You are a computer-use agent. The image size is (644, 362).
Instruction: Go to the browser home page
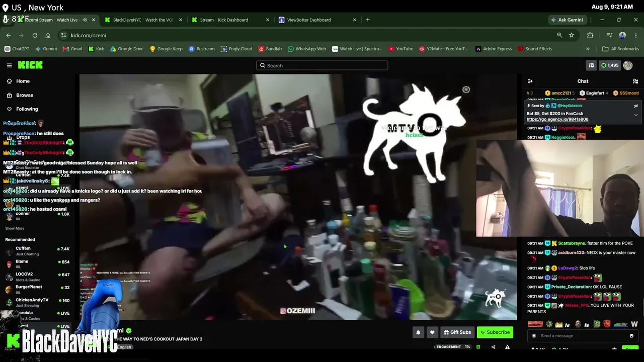pos(48,35)
